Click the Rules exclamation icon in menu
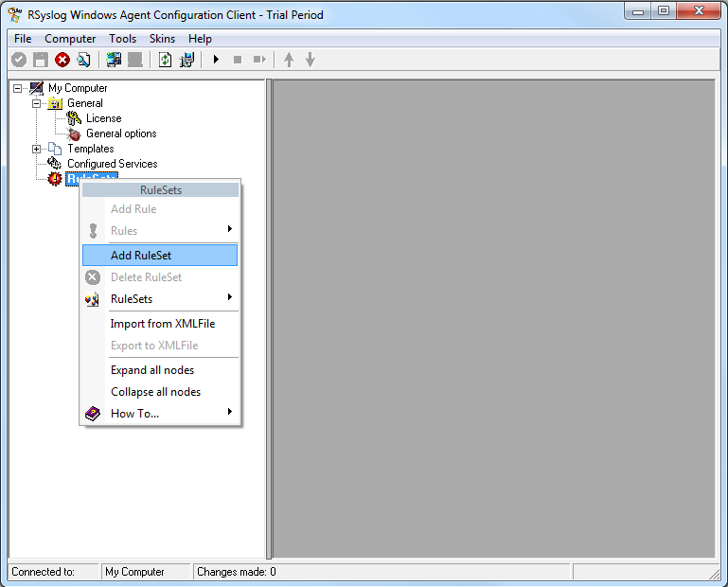The width and height of the screenshot is (728, 587). tap(94, 230)
